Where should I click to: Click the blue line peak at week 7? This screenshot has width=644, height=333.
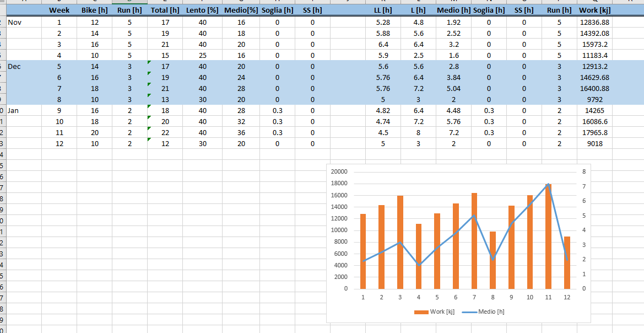(x=474, y=216)
